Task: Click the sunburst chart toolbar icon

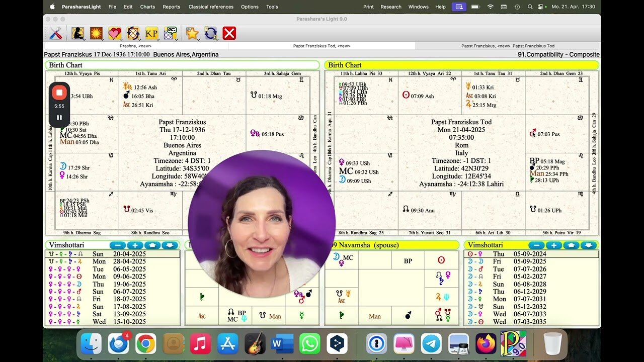Action: pos(96,33)
